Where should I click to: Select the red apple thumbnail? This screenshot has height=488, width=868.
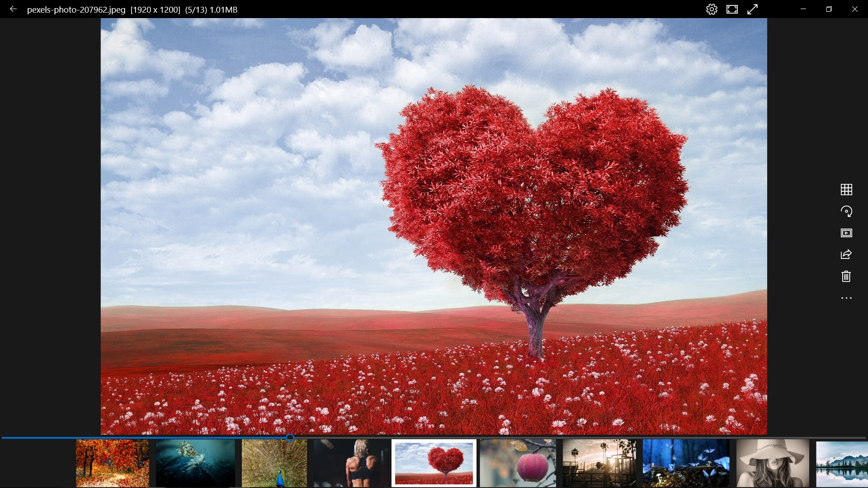(518, 463)
